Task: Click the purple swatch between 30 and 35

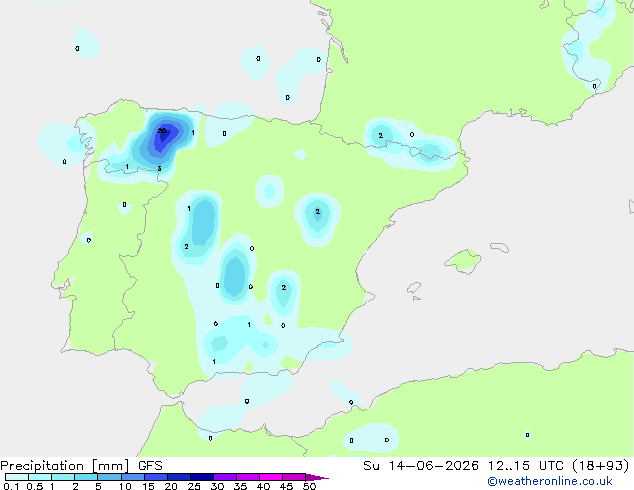Action: tap(225, 477)
